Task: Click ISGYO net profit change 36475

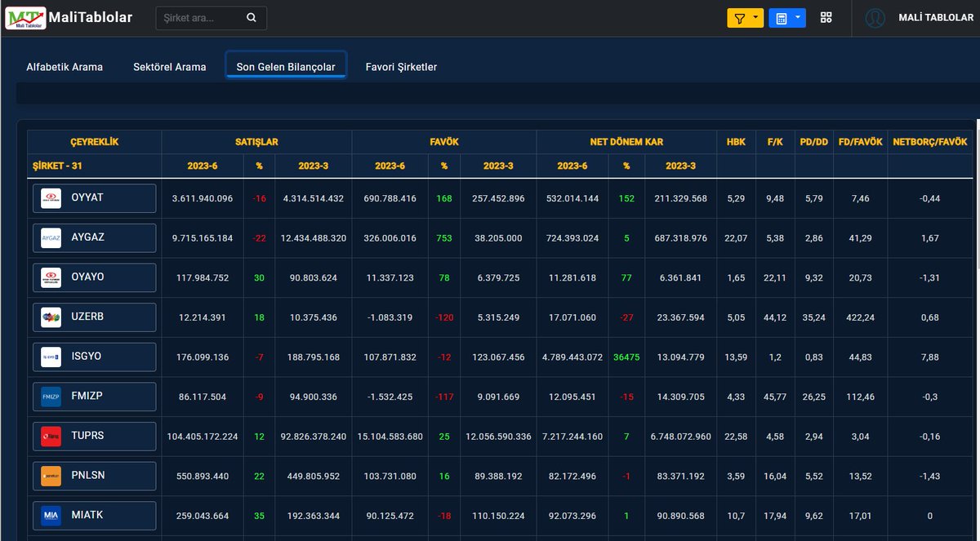Action: point(626,357)
